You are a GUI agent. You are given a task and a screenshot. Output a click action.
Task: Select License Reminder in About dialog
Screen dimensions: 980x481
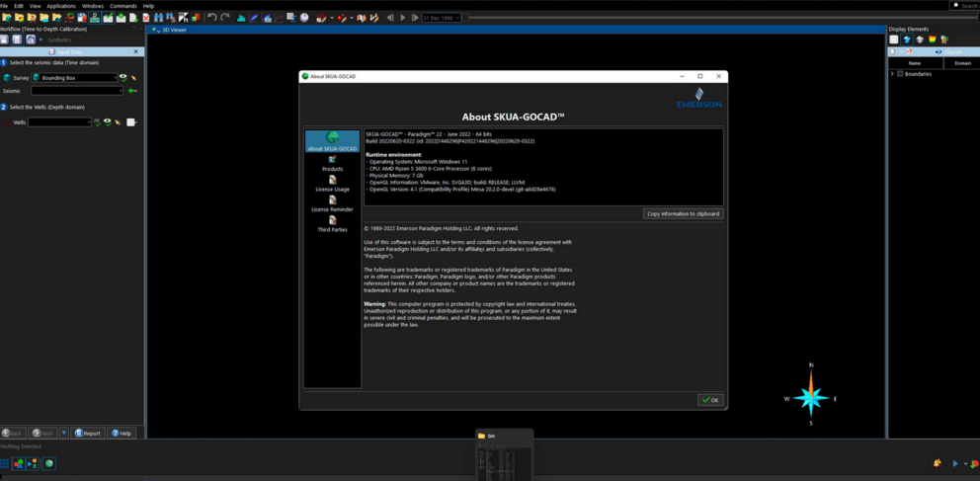tap(333, 204)
